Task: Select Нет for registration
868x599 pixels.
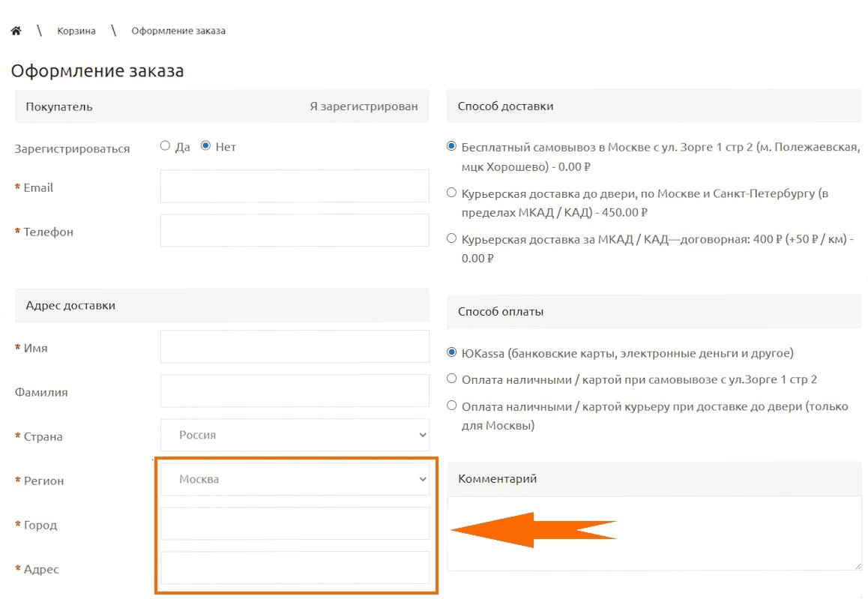Action: [x=206, y=146]
